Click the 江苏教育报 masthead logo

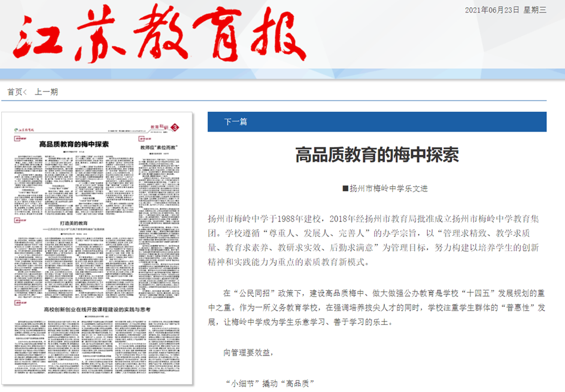click(x=159, y=34)
